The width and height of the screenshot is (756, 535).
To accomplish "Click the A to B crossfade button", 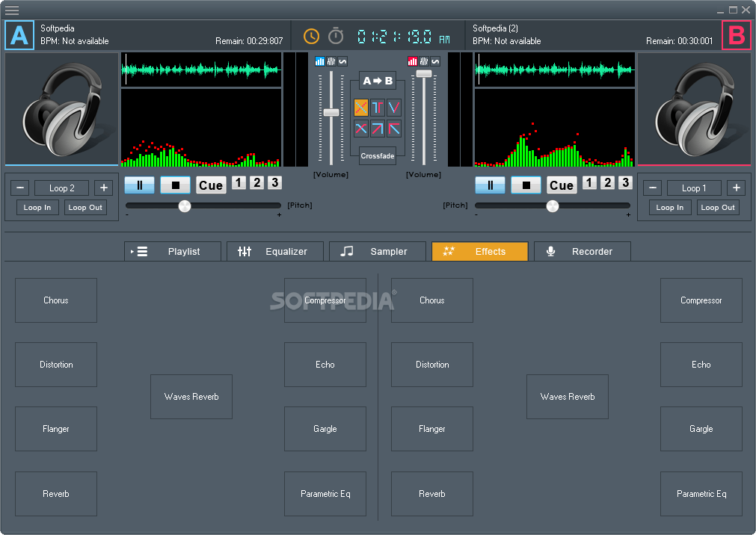I will click(378, 81).
